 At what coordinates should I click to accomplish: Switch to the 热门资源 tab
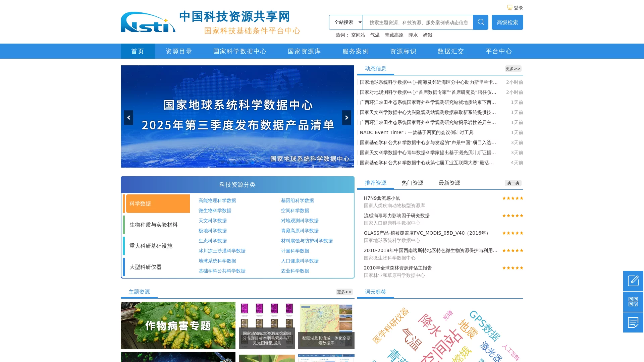click(x=412, y=183)
